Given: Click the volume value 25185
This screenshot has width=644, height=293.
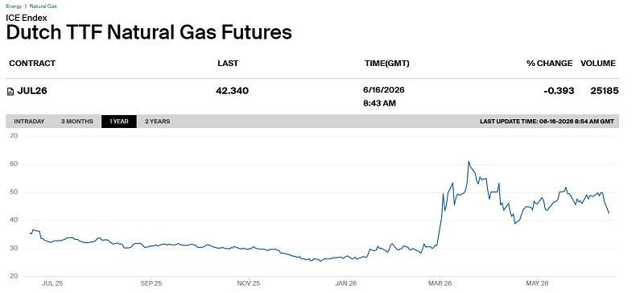Looking at the screenshot, I should [605, 91].
